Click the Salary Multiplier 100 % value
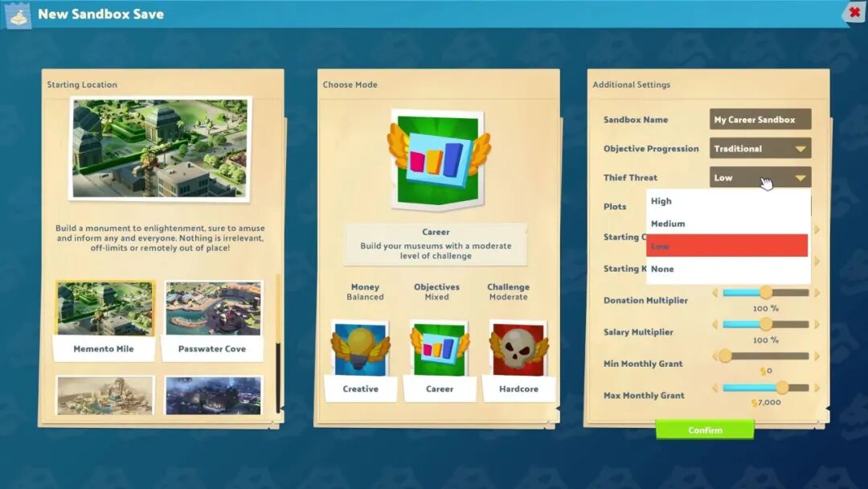This screenshot has height=489, width=868. pos(766,340)
